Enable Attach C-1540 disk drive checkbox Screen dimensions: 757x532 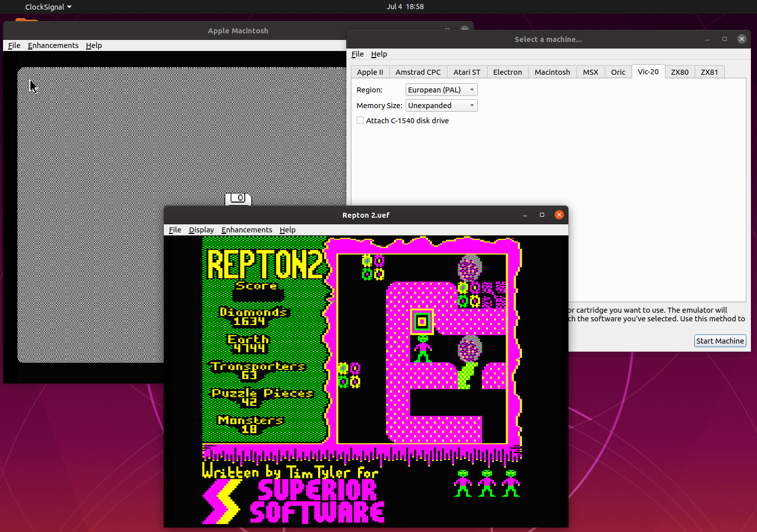pyautogui.click(x=360, y=121)
